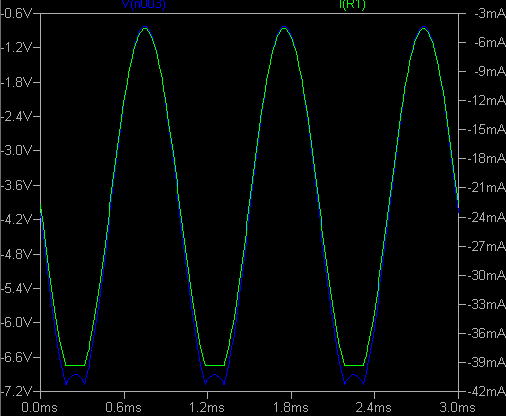The width and height of the screenshot is (506, 416).
Task: Click the -3mA right axis label
Action: tap(488, 14)
